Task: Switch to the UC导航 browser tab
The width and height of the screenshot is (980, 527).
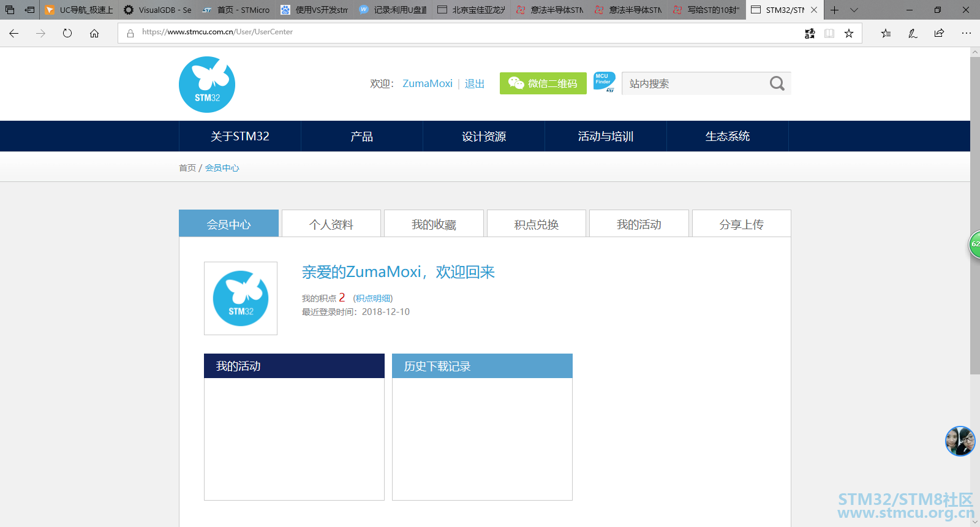Action: point(79,10)
